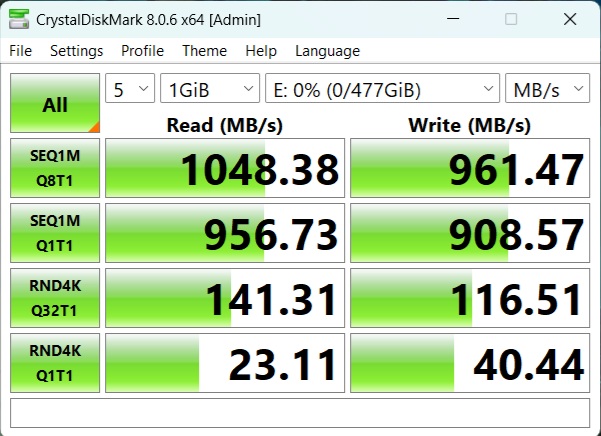
Task: Select the 40.44 write result
Action: [470, 363]
